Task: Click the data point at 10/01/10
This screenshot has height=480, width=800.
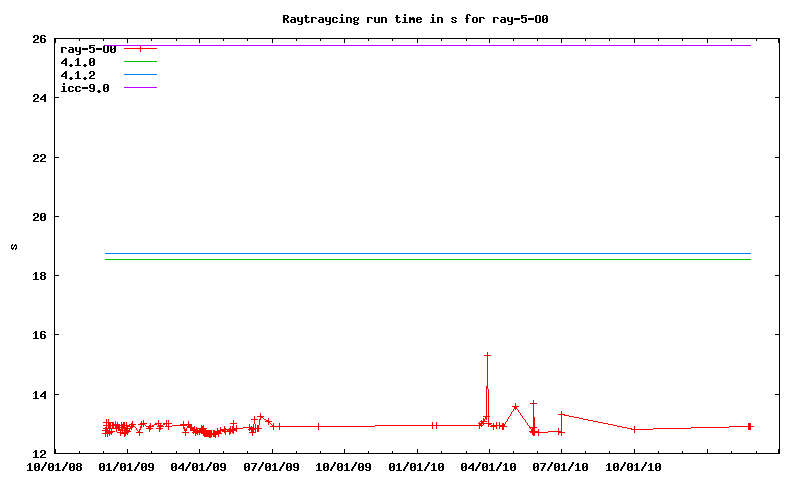Action: tap(634, 429)
